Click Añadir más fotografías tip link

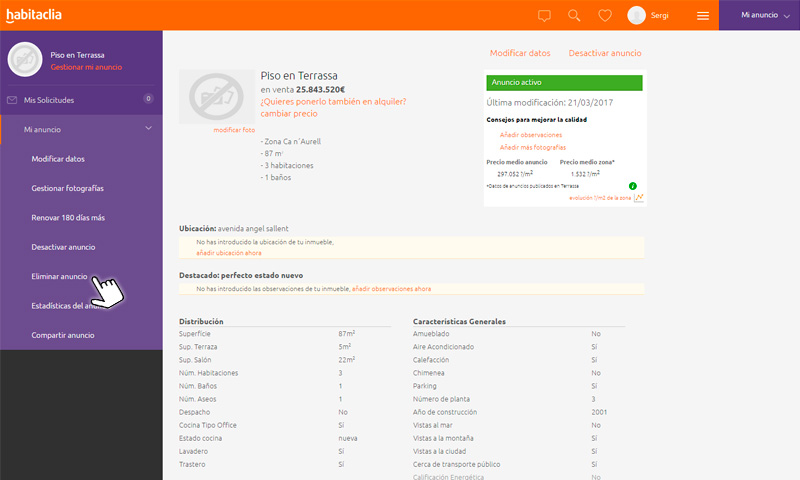tap(533, 147)
